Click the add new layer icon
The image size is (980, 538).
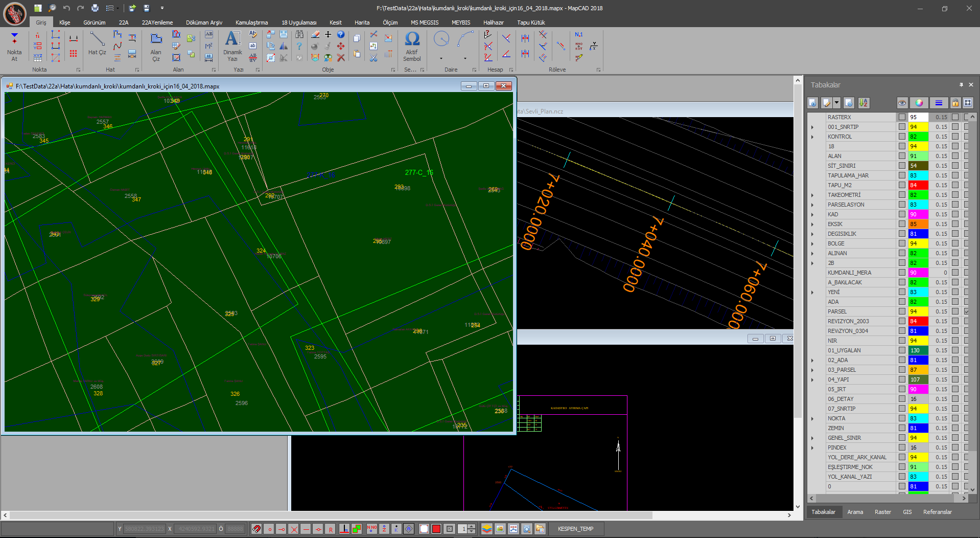click(813, 103)
